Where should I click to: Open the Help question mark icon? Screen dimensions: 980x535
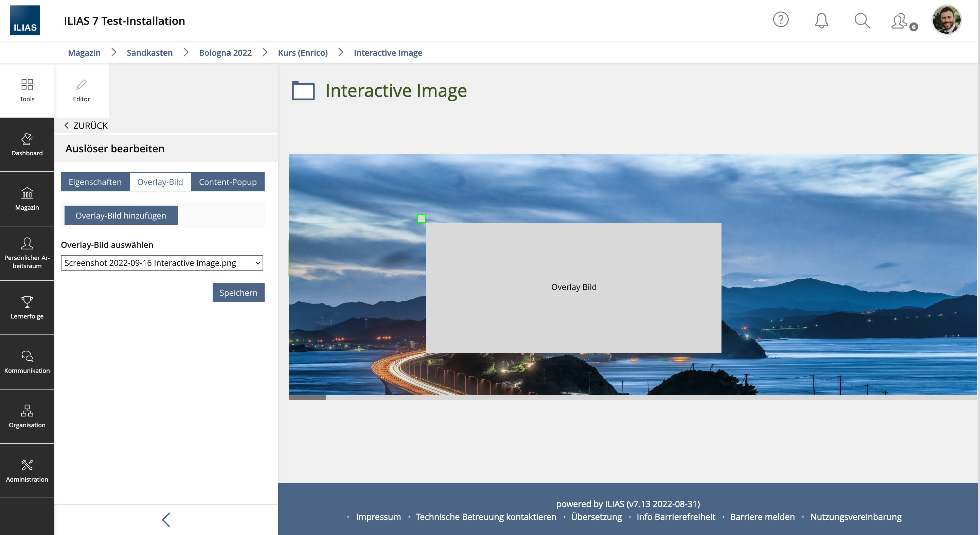pyautogui.click(x=781, y=20)
